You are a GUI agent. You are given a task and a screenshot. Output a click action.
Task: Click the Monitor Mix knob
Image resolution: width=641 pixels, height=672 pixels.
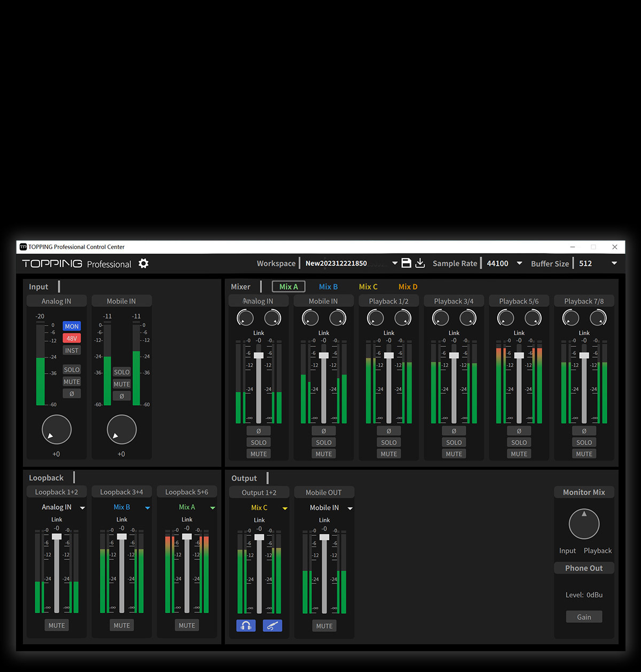pos(584,524)
